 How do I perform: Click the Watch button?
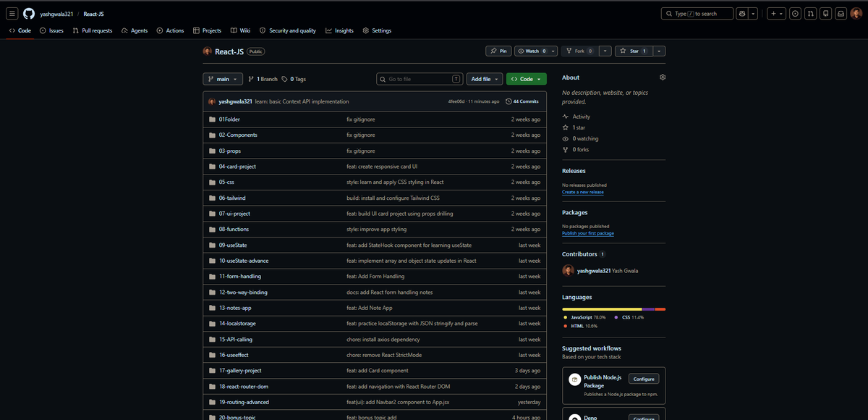coord(532,51)
